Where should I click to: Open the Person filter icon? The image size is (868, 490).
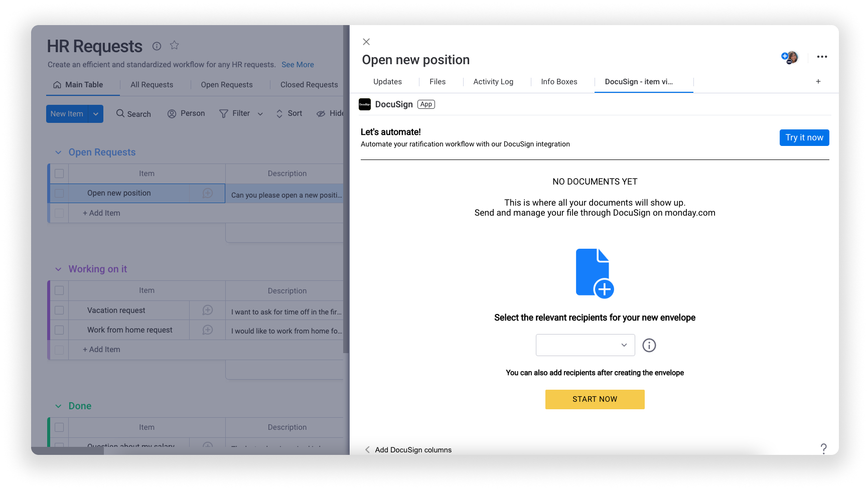point(172,114)
